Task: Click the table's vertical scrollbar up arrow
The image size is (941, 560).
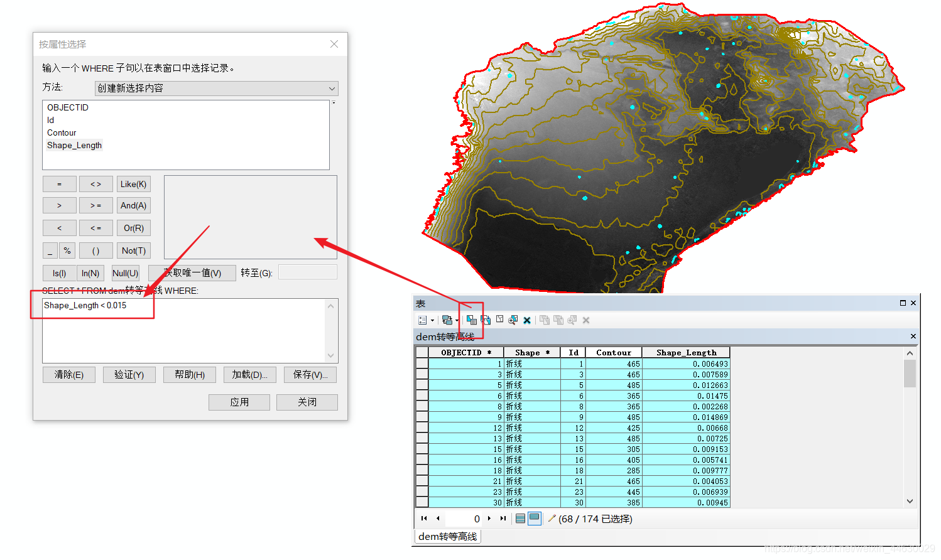Action: (910, 353)
